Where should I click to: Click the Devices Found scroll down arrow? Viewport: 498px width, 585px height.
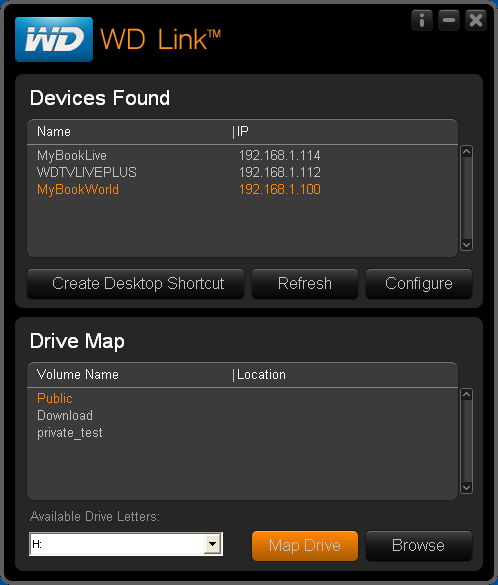467,245
